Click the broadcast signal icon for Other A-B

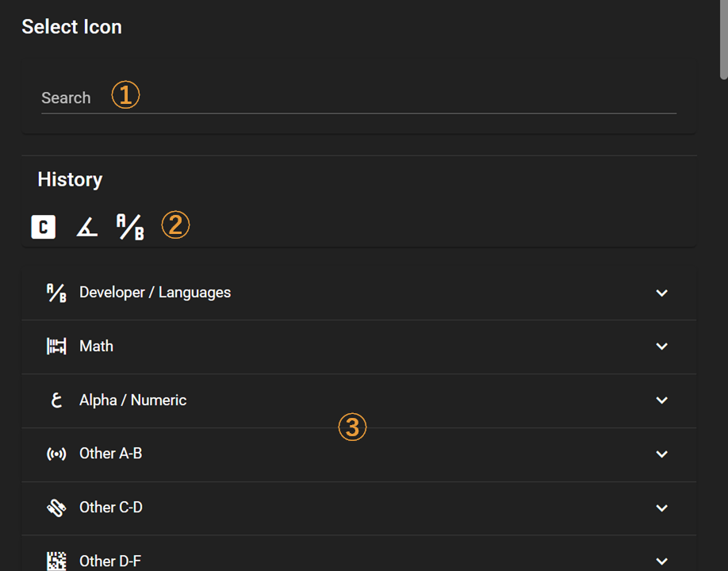pyautogui.click(x=56, y=454)
